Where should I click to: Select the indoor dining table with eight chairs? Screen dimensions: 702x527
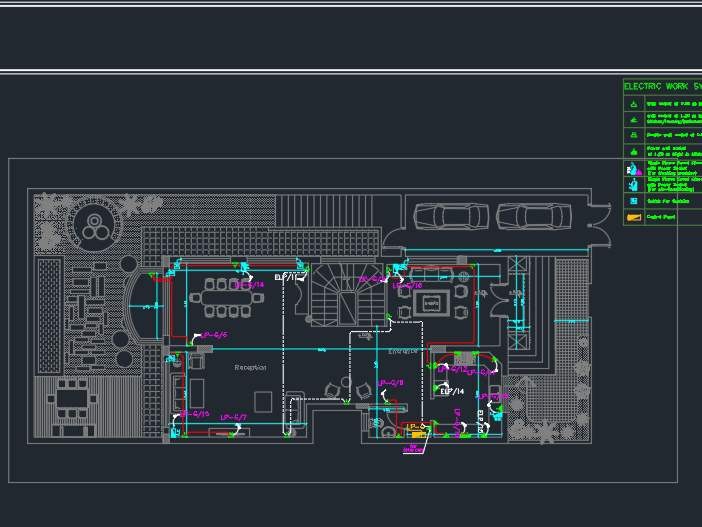(227, 298)
